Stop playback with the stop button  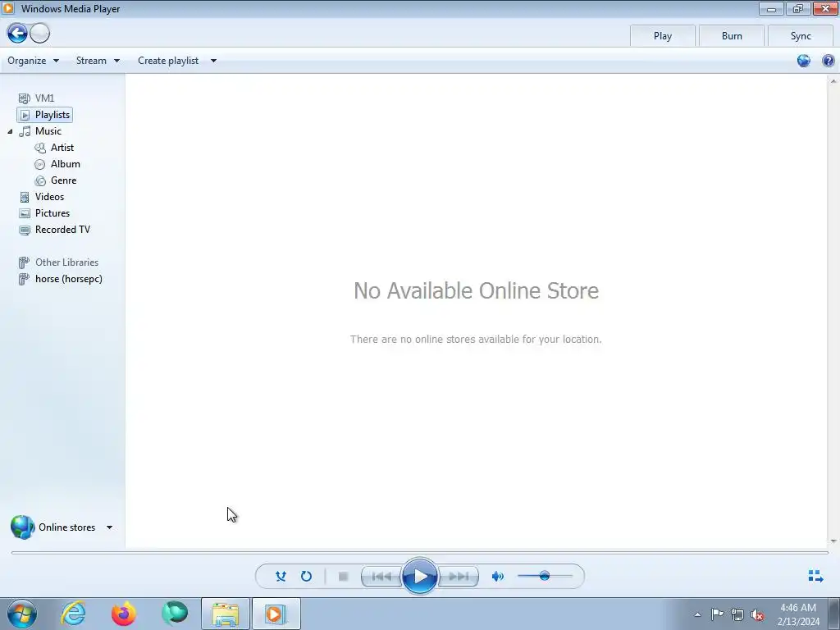pyautogui.click(x=344, y=577)
